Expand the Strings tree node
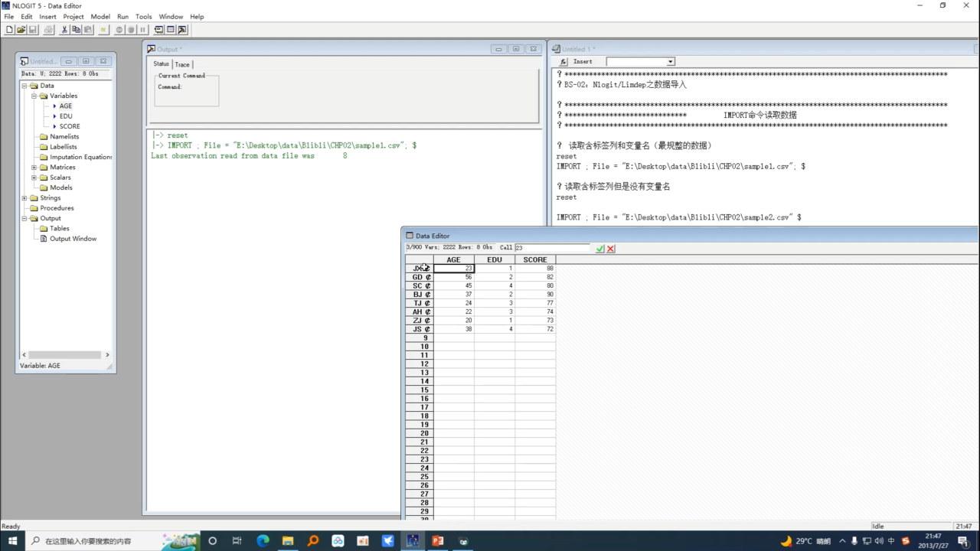The width and height of the screenshot is (980, 551). [24, 197]
